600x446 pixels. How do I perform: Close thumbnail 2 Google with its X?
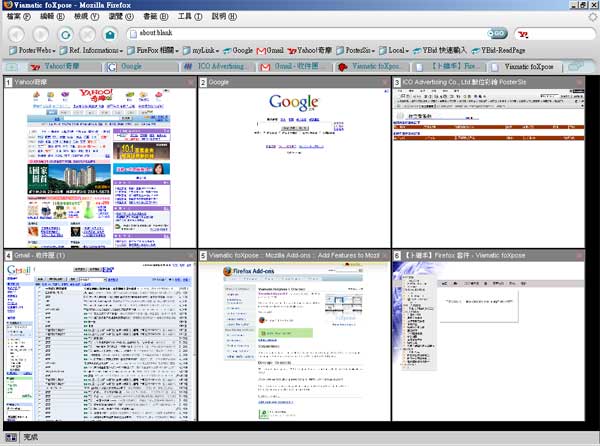(385, 82)
